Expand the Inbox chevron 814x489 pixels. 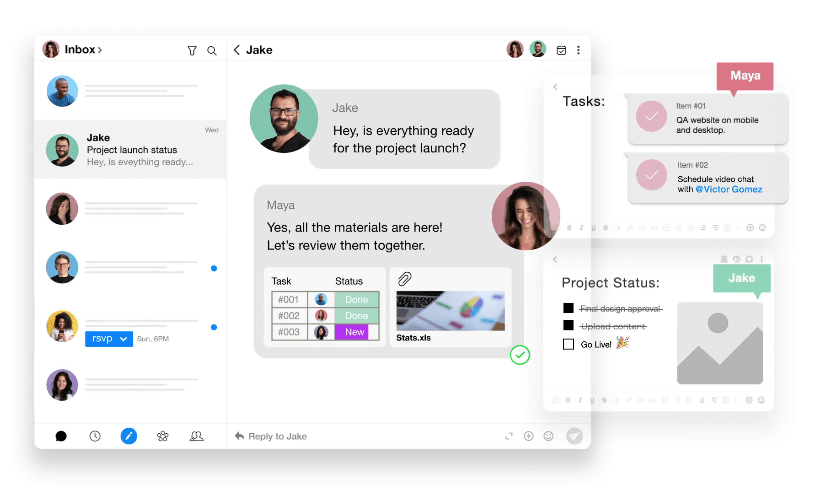coord(100,50)
